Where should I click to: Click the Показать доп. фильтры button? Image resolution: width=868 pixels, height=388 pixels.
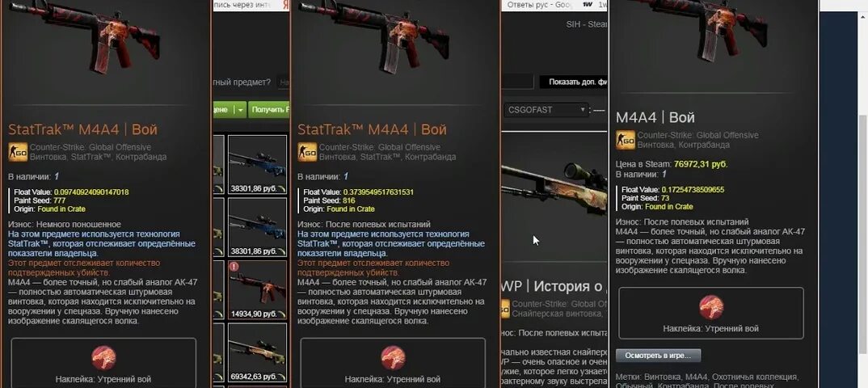pyautogui.click(x=574, y=82)
